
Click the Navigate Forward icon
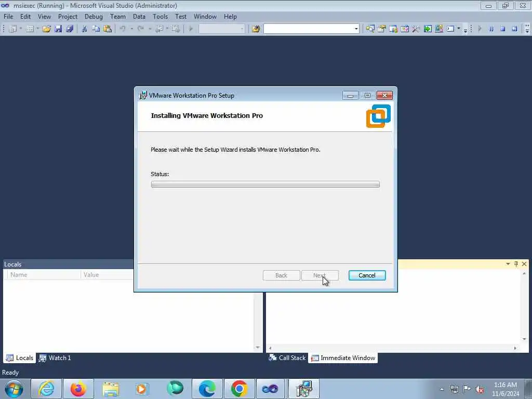[176, 29]
